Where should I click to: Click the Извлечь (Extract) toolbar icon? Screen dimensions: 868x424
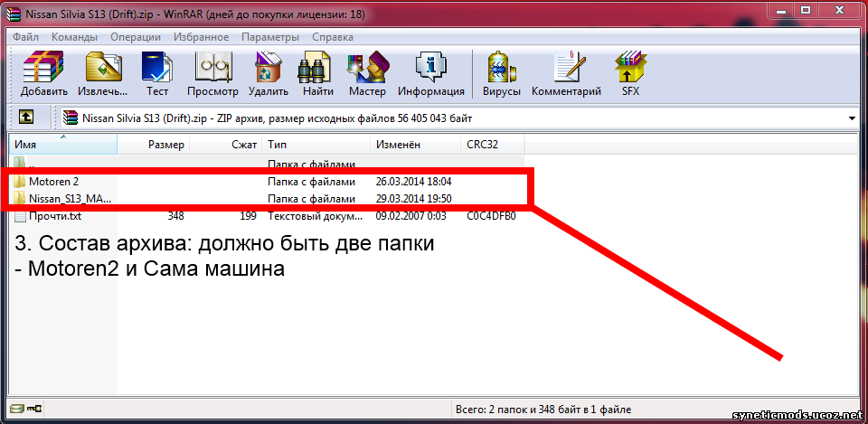(x=102, y=74)
